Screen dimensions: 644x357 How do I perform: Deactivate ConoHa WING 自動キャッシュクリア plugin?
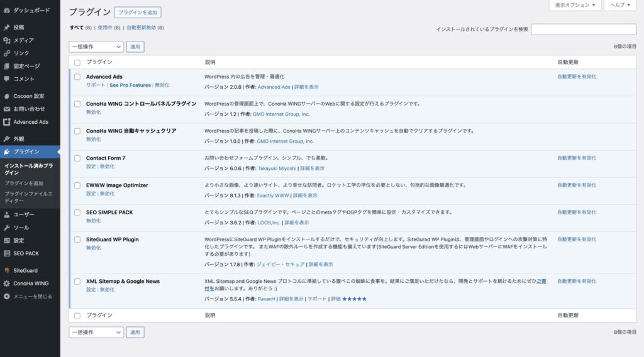pyautogui.click(x=93, y=139)
